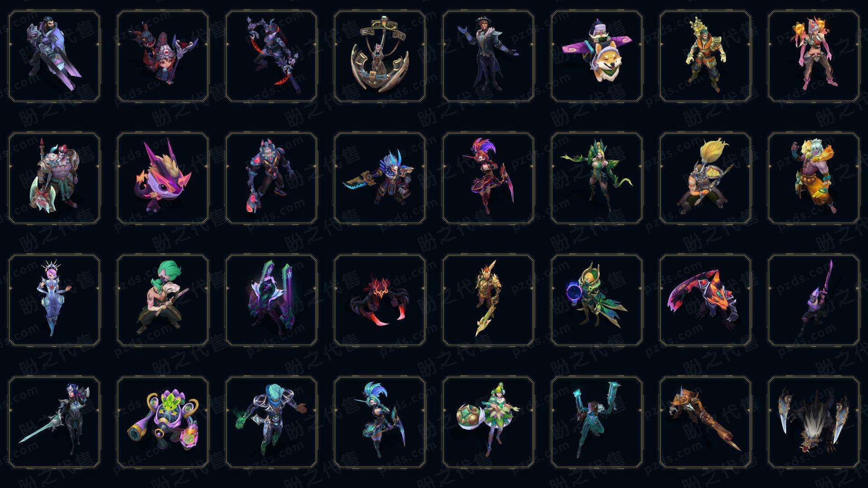Select the green dress girl with ornate ball
This screenshot has width=868, height=488.
coord(488,422)
